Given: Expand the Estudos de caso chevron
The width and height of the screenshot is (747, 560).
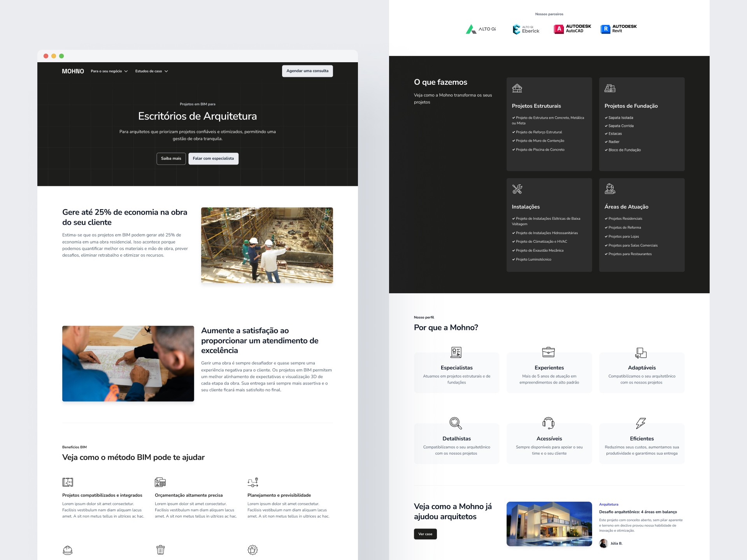Looking at the screenshot, I should point(166,72).
